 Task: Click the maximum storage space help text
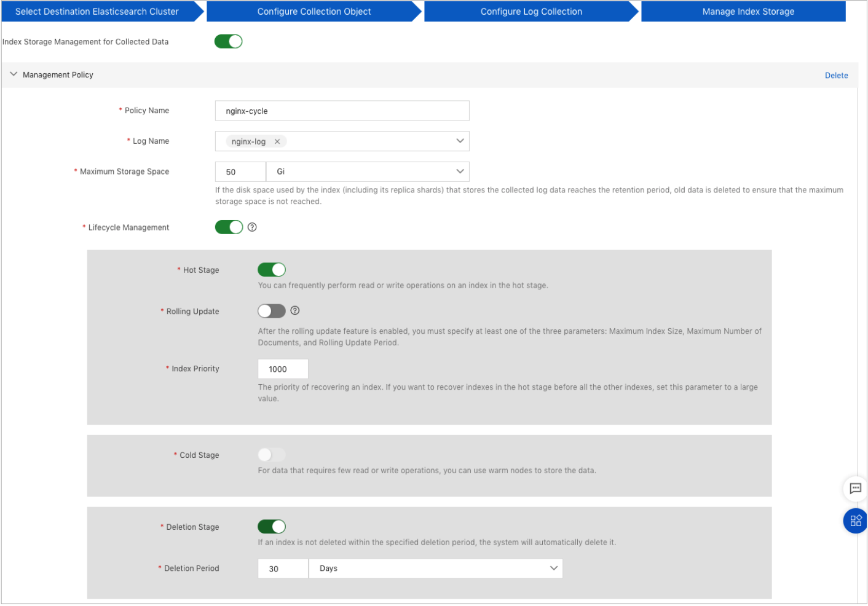click(x=529, y=195)
